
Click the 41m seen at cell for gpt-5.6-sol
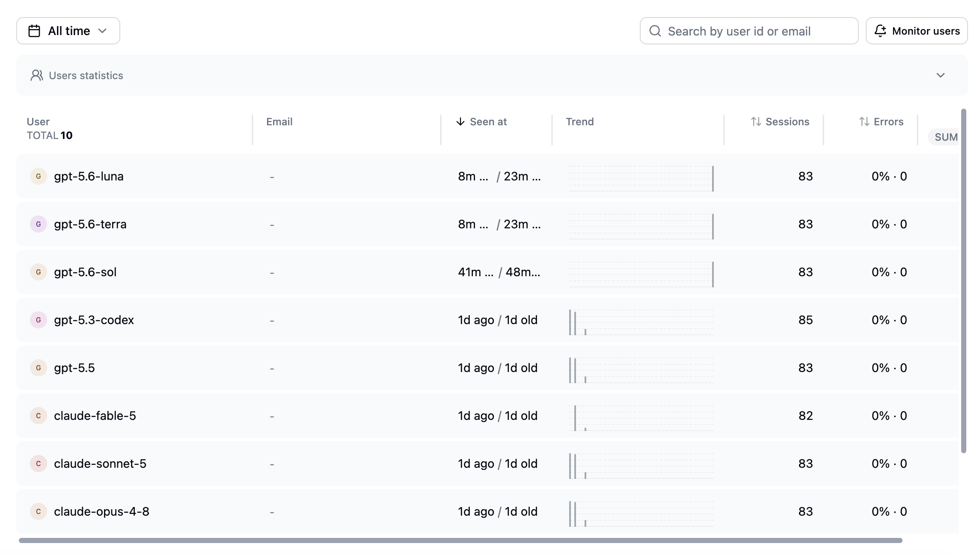499,272
